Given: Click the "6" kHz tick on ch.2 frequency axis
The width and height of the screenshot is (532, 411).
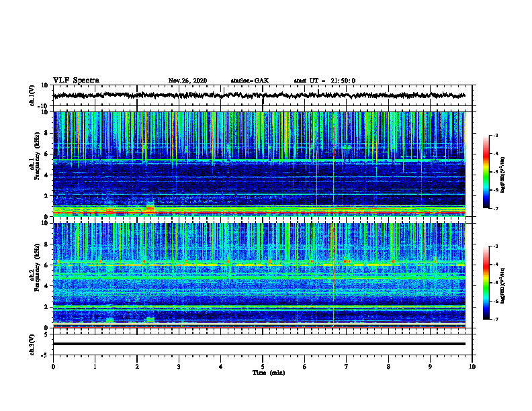Looking at the screenshot, I should point(46,265).
